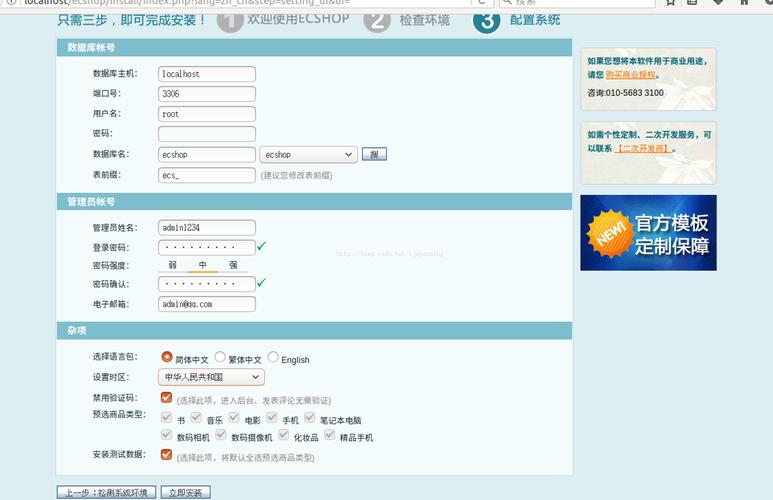Screen dimensions: 773x500
Task: Click the 弱 password strength indicator
Action: coord(173,265)
